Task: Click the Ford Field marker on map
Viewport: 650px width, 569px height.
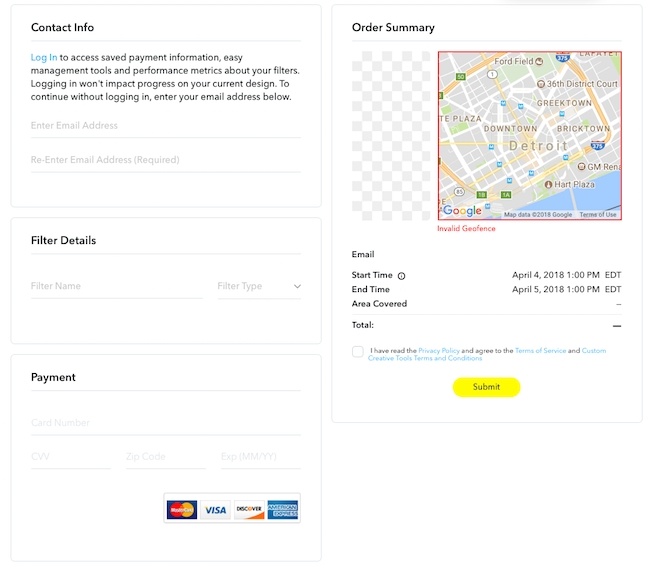Action: click(539, 61)
